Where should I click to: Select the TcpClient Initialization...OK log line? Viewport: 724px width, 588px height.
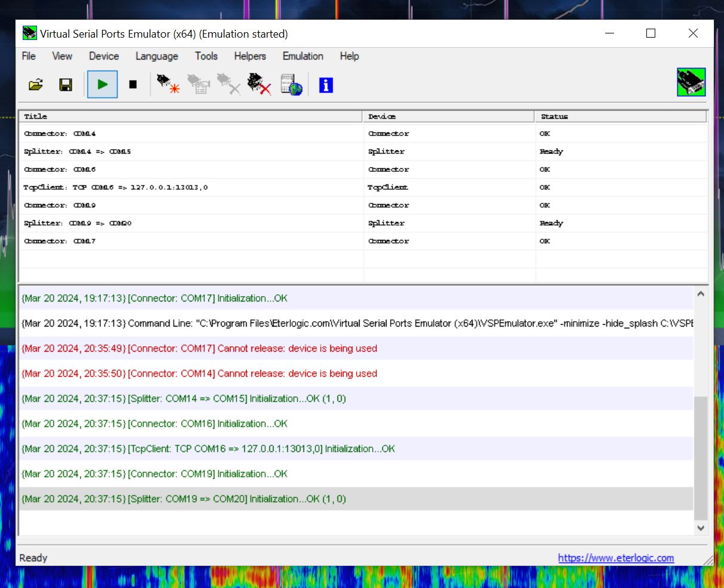[356, 449]
